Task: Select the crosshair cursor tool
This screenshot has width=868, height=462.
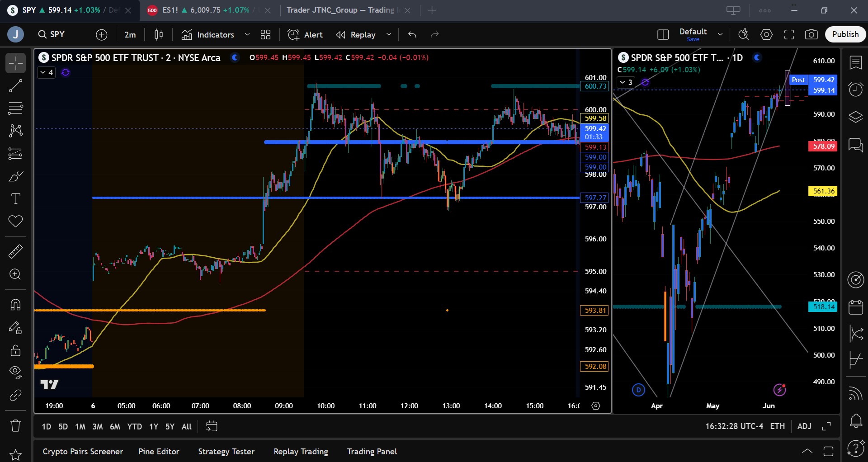Action: tap(15, 63)
